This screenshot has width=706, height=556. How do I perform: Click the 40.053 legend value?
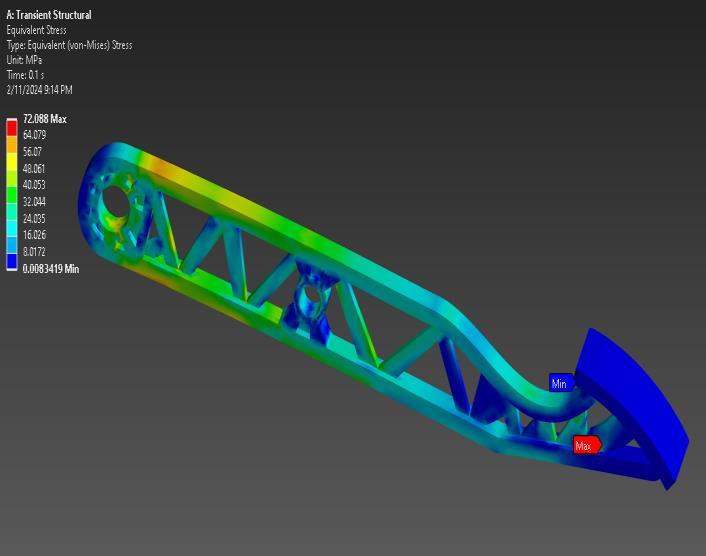pyautogui.click(x=34, y=185)
